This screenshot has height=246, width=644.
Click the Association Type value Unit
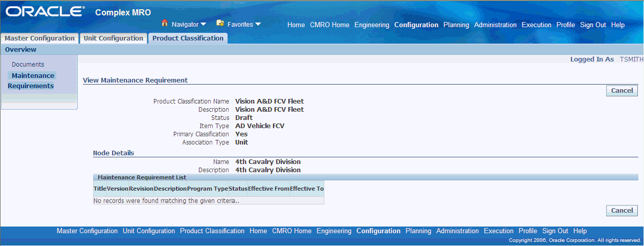(241, 142)
